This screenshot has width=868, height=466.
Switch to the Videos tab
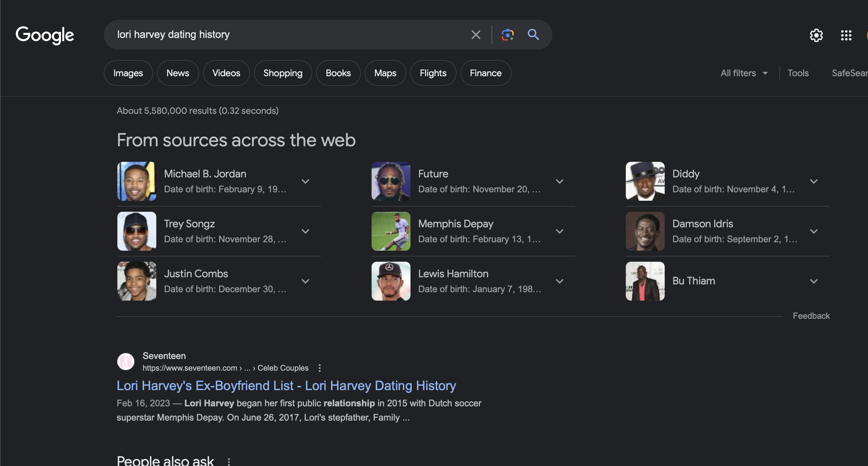click(x=226, y=73)
